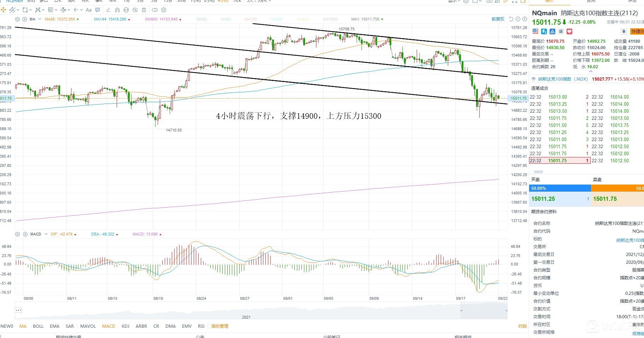Screen dimensions: 644x338
Task: Open 指标管理 indicator management
Action: [x=219, y=326]
